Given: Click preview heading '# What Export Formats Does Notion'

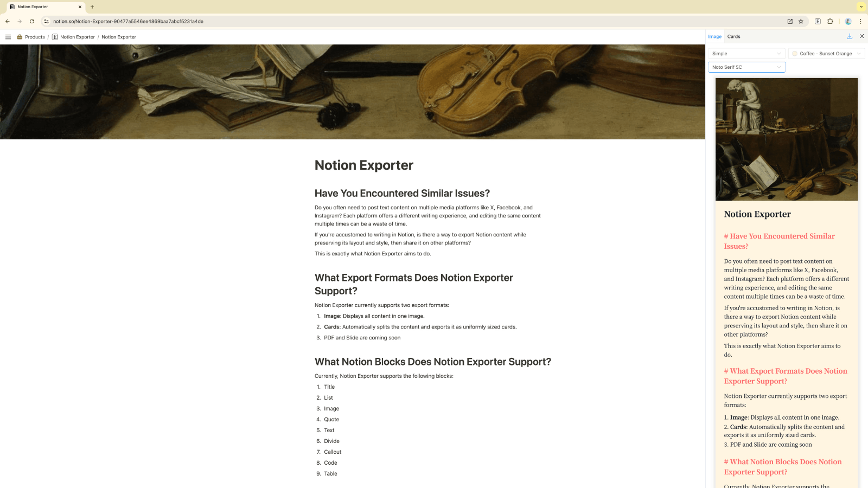Looking at the screenshot, I should (x=786, y=376).
